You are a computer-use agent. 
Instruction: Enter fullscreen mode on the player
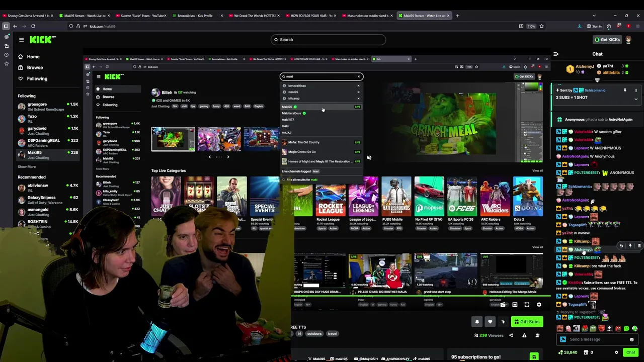pos(527,305)
